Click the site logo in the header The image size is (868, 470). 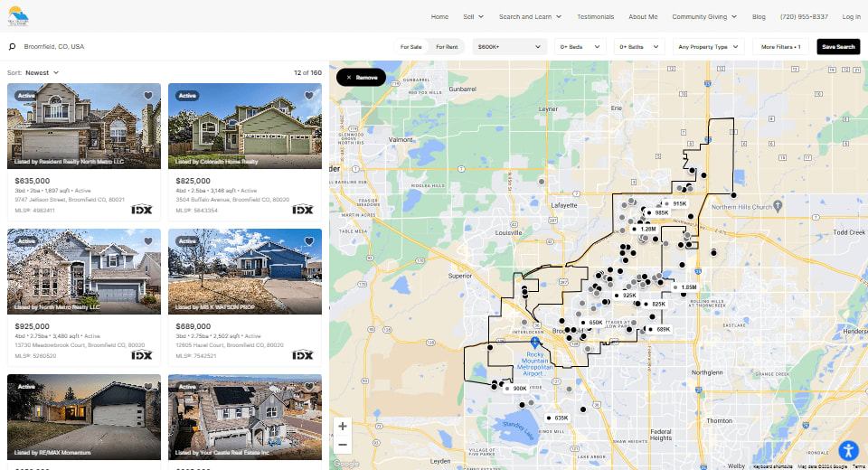[x=18, y=16]
